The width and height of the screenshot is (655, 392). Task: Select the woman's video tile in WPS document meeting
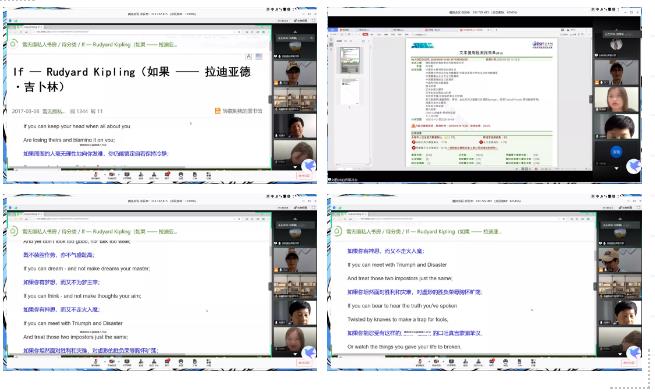point(617,99)
